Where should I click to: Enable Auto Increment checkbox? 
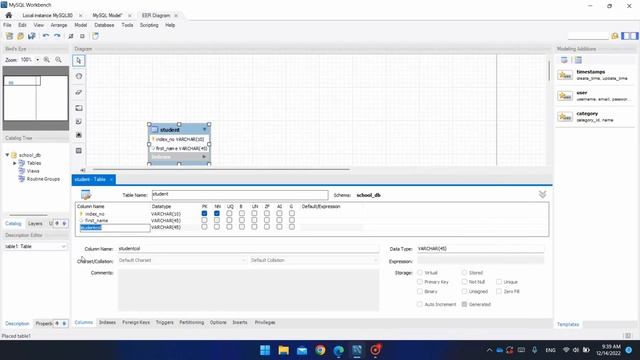coord(420,304)
